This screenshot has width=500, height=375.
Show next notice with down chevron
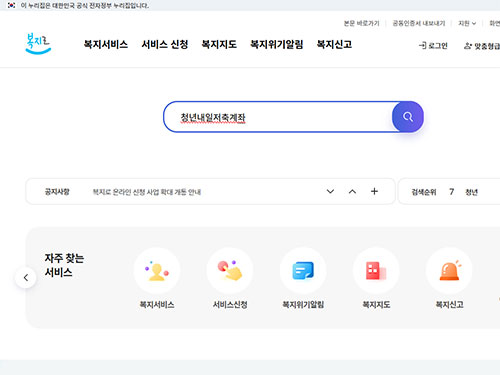point(330,191)
